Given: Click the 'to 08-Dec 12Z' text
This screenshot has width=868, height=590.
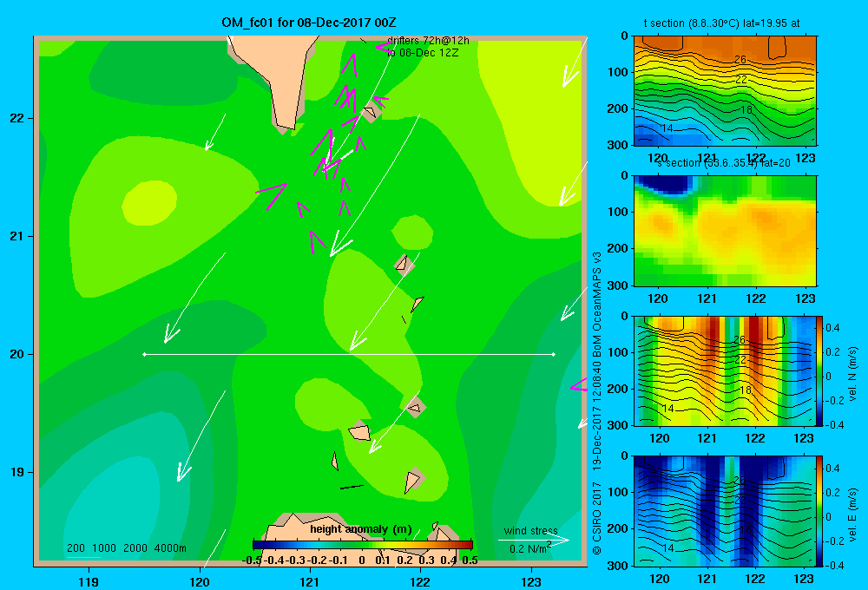Looking at the screenshot, I should coord(423,53).
